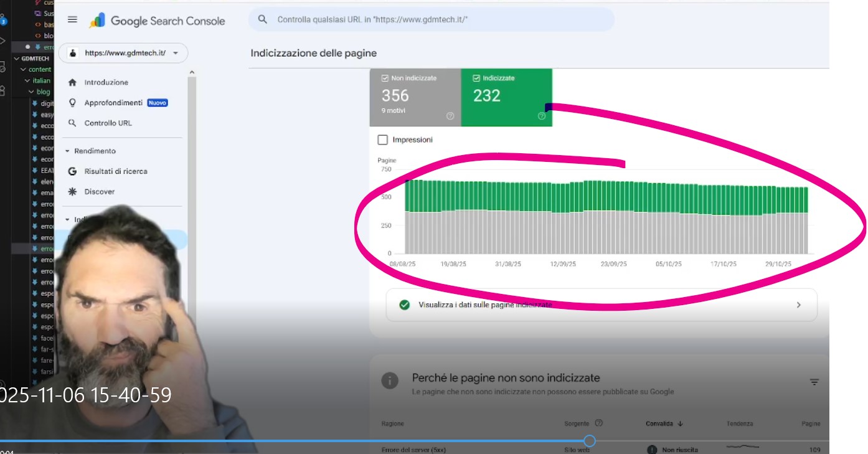Screen dimensions: 868x454
Task: Select Introduzione with the home icon
Action: point(106,82)
